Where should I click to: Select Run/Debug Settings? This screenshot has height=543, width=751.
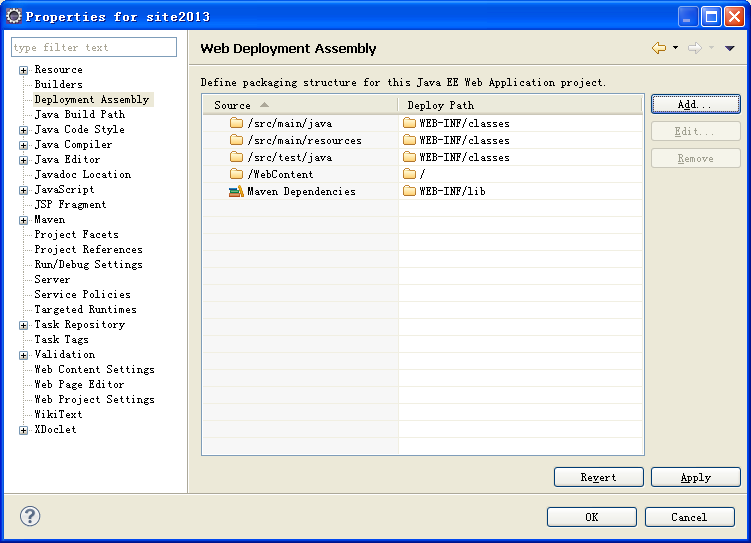(88, 264)
